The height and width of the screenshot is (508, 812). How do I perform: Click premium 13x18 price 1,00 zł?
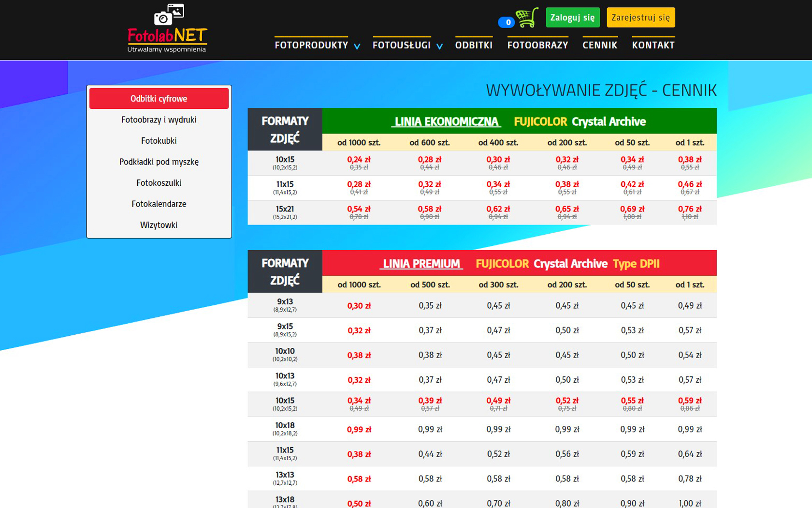tap(690, 504)
